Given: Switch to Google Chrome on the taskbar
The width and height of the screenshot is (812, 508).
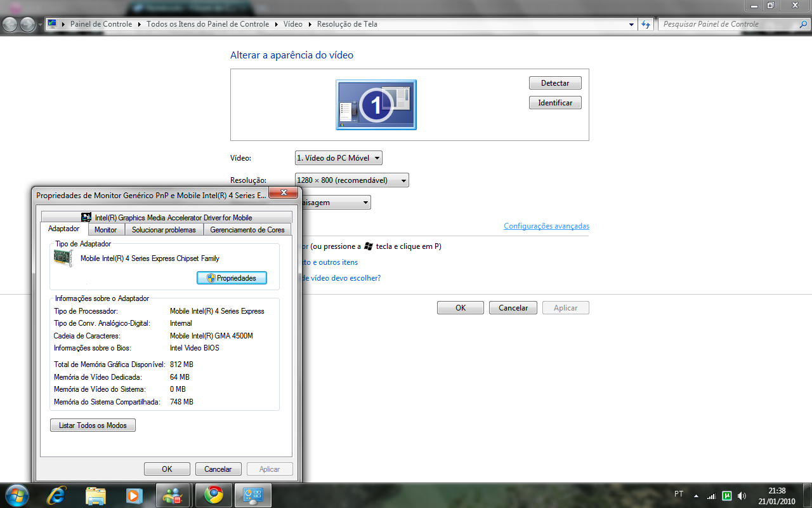Looking at the screenshot, I should point(213,495).
